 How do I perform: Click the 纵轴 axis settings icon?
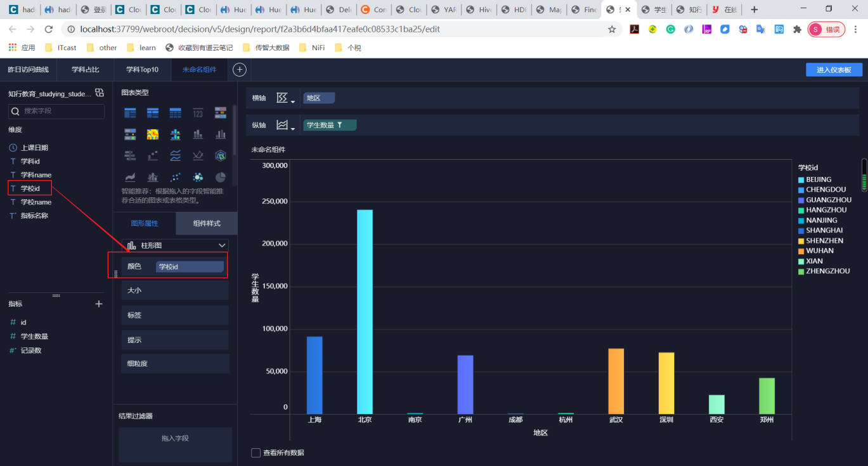coord(282,126)
